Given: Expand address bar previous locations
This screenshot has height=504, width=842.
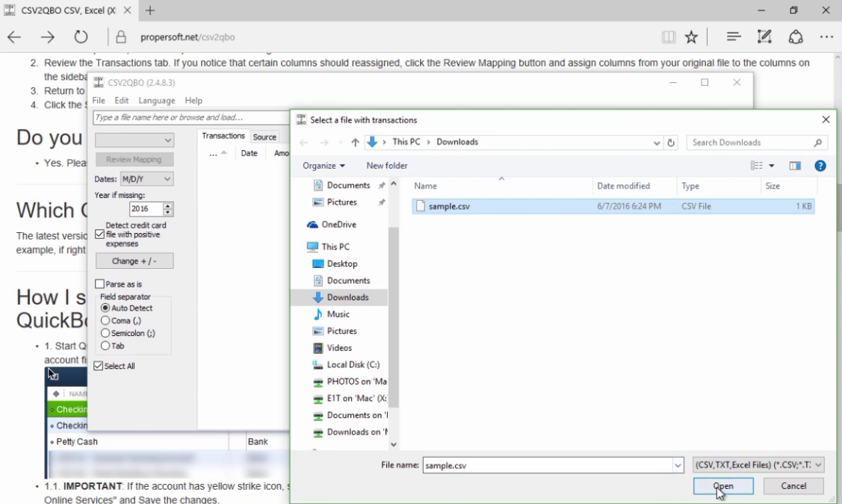Looking at the screenshot, I should (x=656, y=142).
